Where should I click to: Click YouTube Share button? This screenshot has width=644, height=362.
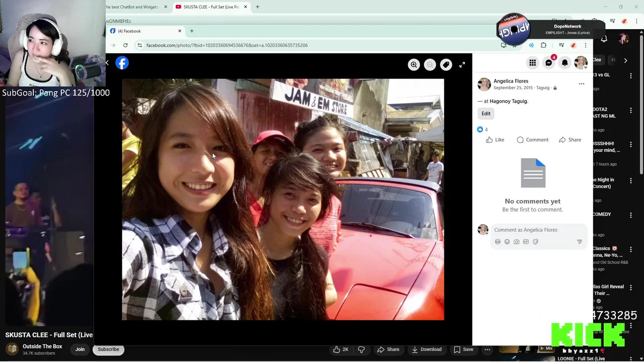coord(388,349)
